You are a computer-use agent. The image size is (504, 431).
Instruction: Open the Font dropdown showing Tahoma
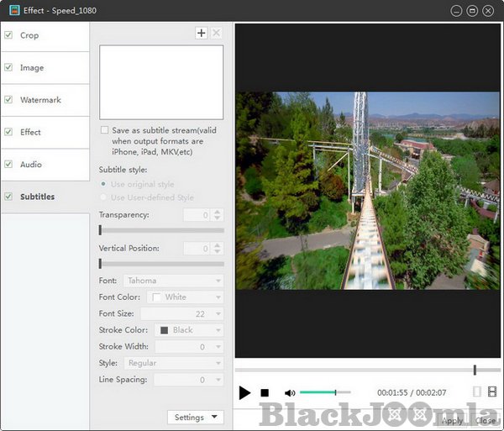173,281
